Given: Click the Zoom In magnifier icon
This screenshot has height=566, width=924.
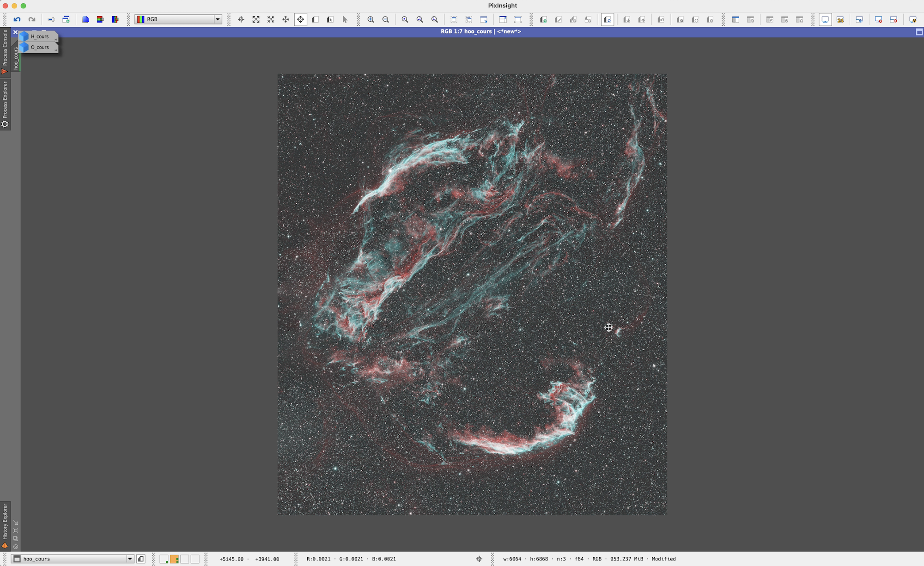Looking at the screenshot, I should [371, 19].
